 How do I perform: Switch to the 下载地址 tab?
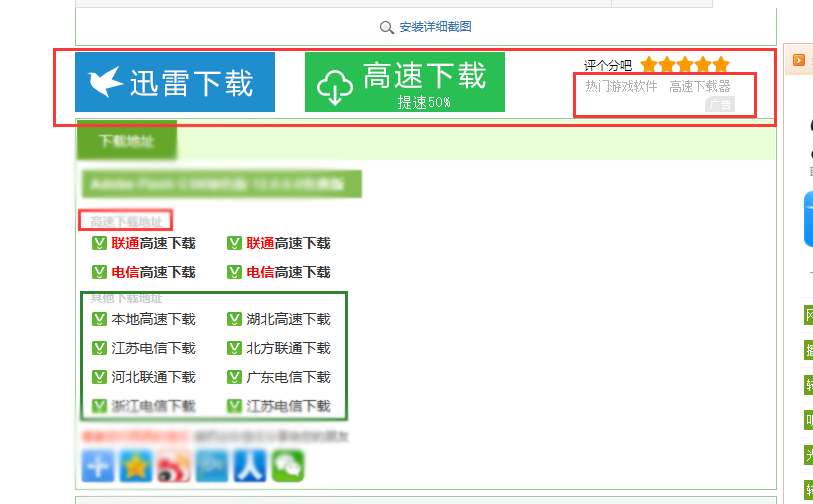click(127, 141)
